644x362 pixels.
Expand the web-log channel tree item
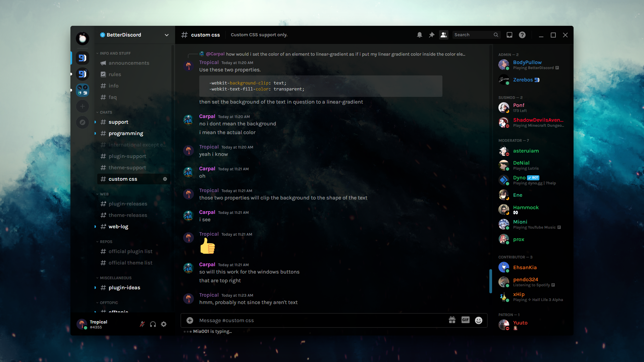click(96, 227)
